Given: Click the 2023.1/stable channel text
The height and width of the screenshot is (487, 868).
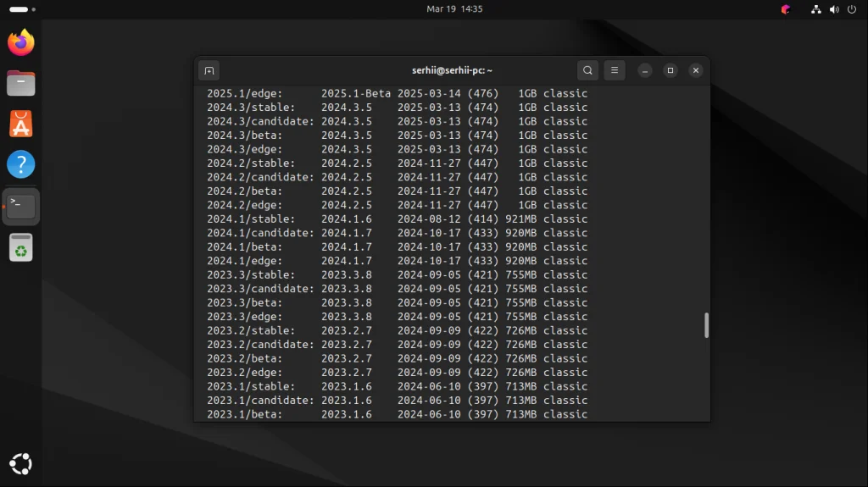Looking at the screenshot, I should (x=251, y=386).
